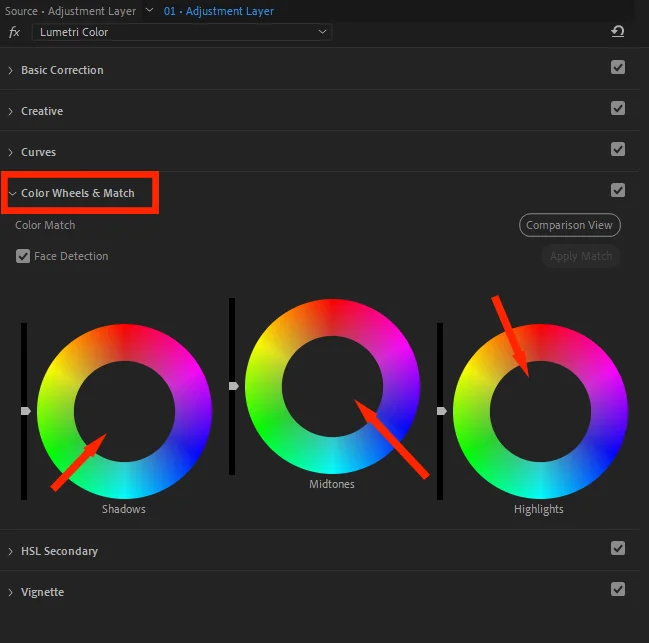Image resolution: width=649 pixels, height=643 pixels.
Task: Switch to 01 Adjustment Layer tab
Action: [x=219, y=11]
